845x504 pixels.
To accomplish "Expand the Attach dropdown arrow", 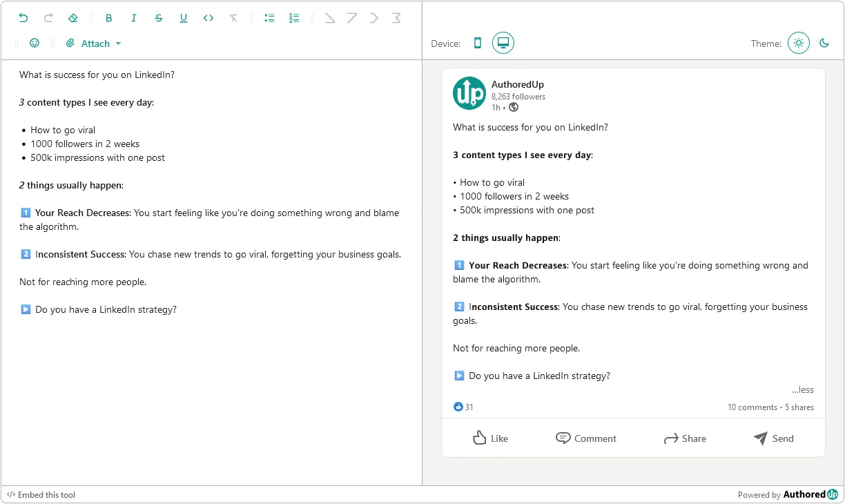I will point(118,43).
